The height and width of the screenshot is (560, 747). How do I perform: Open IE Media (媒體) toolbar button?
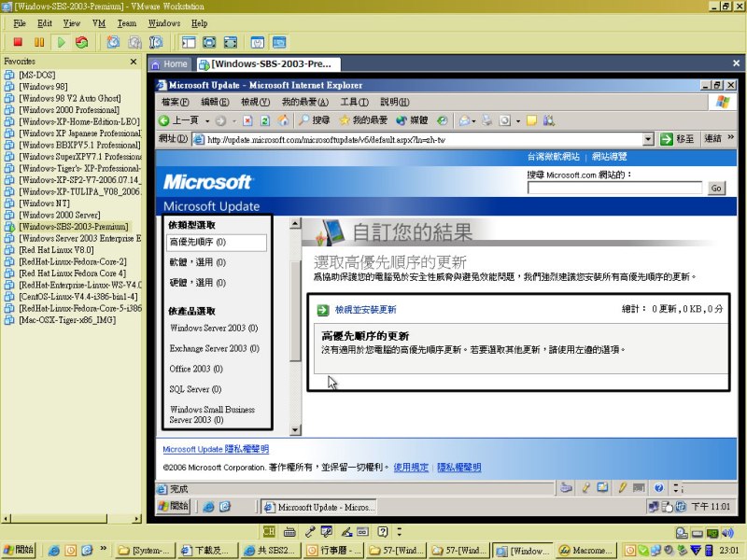[412, 120]
